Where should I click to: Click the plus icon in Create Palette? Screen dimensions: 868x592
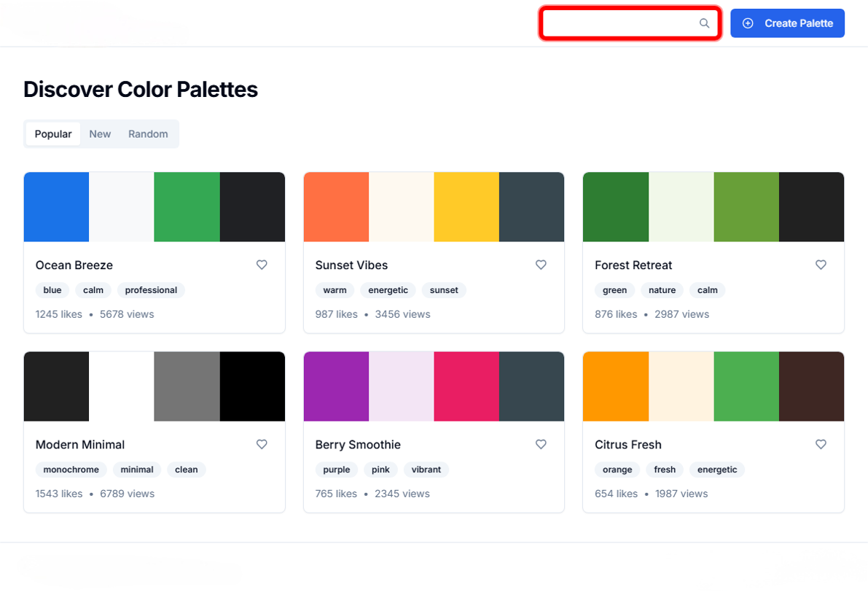coord(748,23)
